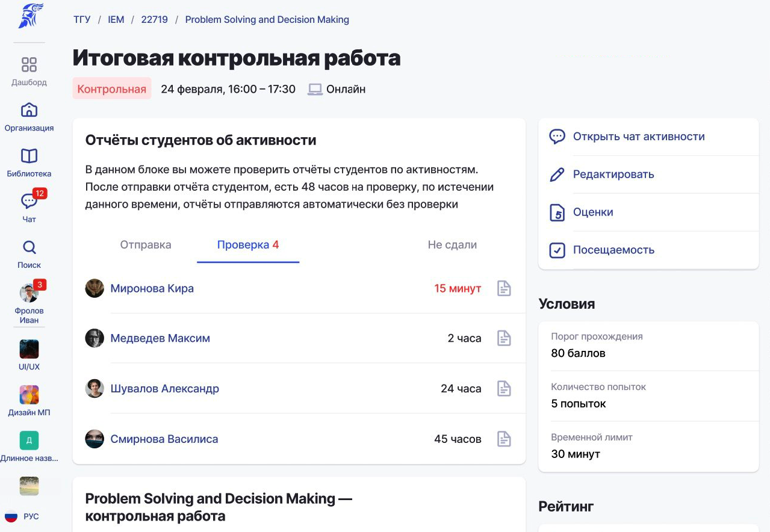Open Посещаемость attendance page
Screen dimensions: 770x532
click(x=613, y=250)
